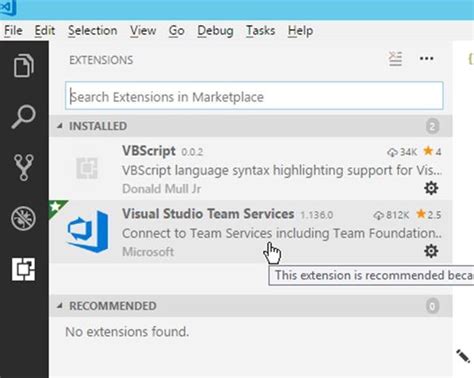Focus the Search Extensions in Marketplace field
Viewport: 474px width, 378px height.
tap(254, 96)
